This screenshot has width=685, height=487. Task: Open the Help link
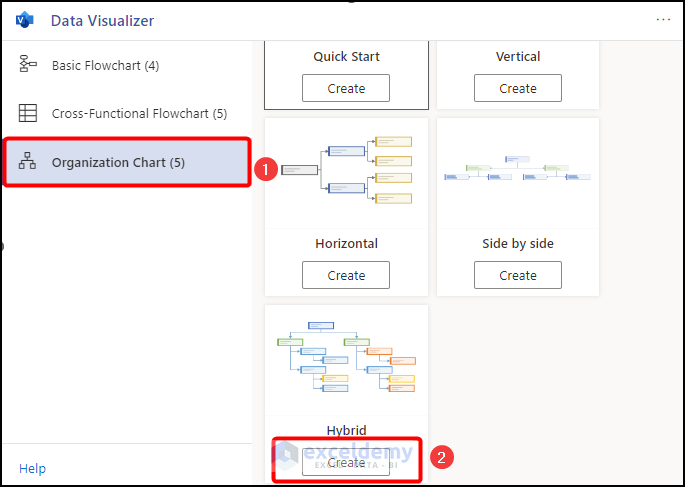pyautogui.click(x=32, y=468)
